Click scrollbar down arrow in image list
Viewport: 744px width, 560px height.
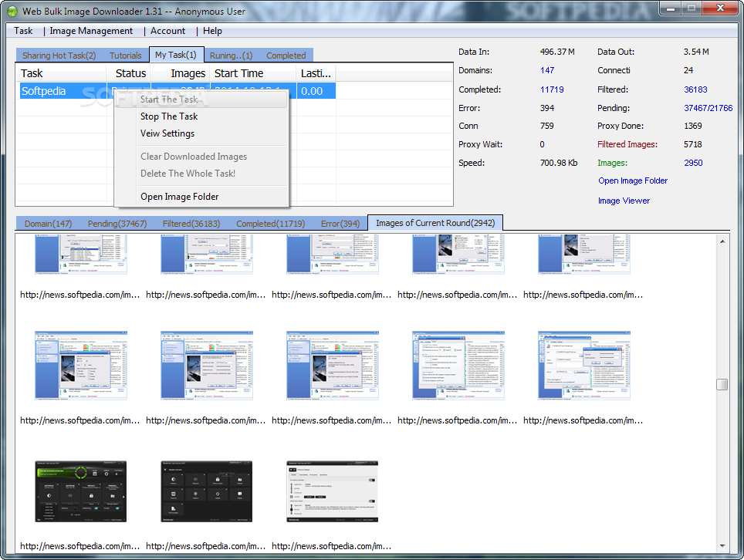click(x=722, y=546)
